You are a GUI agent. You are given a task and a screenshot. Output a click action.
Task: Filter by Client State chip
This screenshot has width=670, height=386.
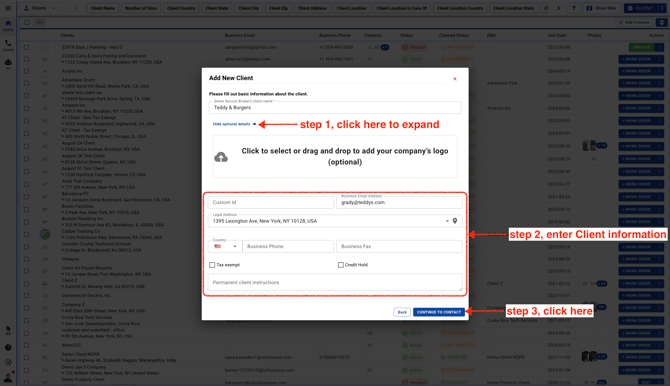217,8
